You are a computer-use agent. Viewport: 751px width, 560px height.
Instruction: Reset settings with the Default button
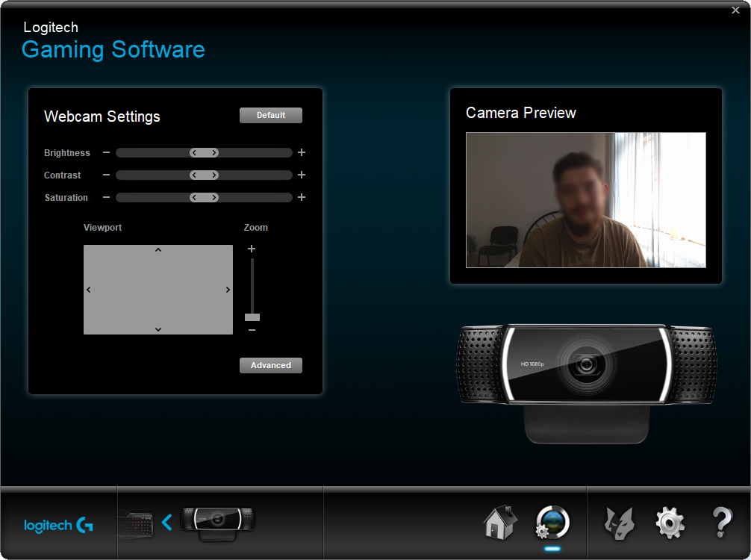[x=271, y=115]
